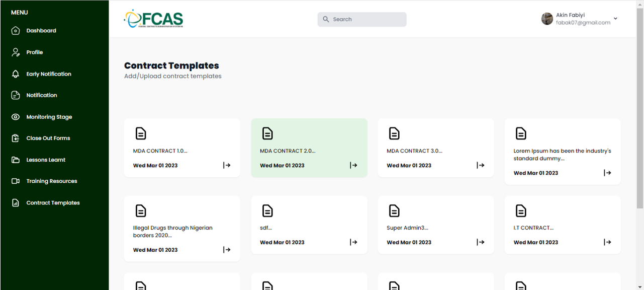Open the Illegal Drugs through Nigerian borders card

click(x=181, y=229)
